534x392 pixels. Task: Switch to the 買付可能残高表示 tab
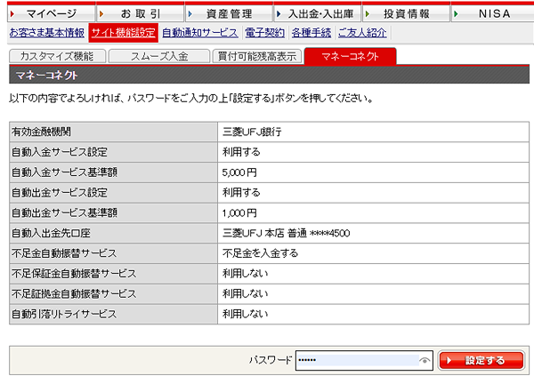257,56
